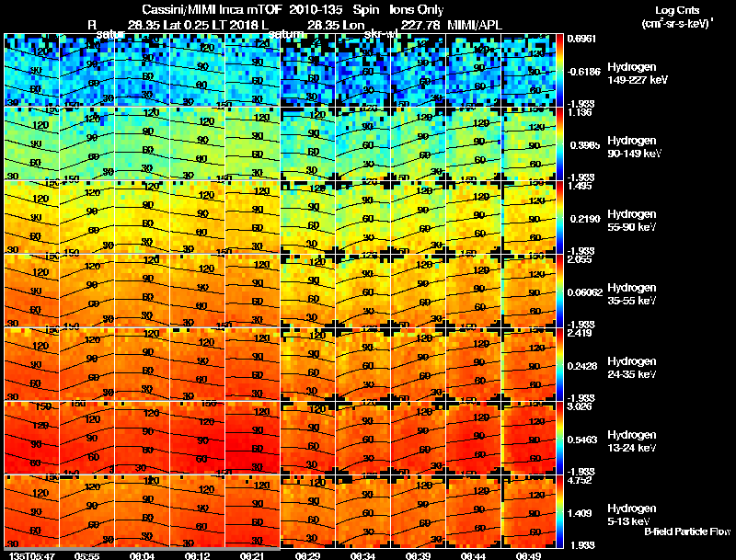Click the '-0.6186' colorbar midpoint value

tap(583, 72)
